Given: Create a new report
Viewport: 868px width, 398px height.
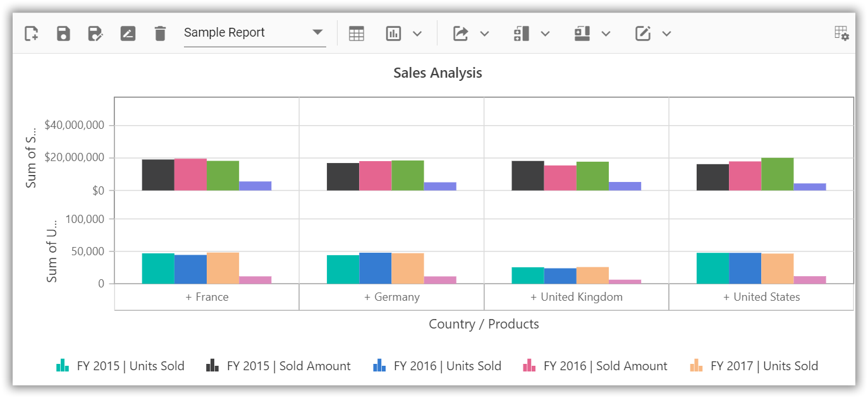Looking at the screenshot, I should (x=30, y=33).
